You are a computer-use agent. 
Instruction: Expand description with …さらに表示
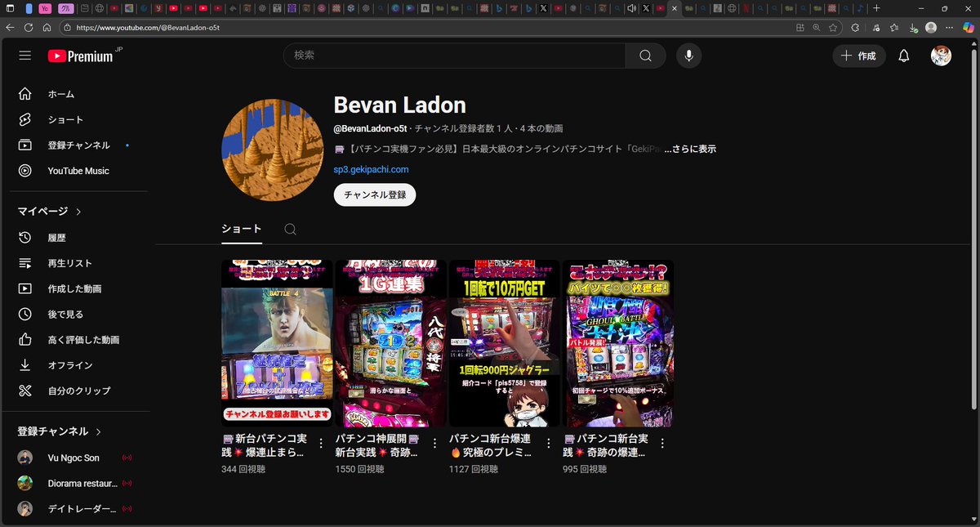[690, 149]
